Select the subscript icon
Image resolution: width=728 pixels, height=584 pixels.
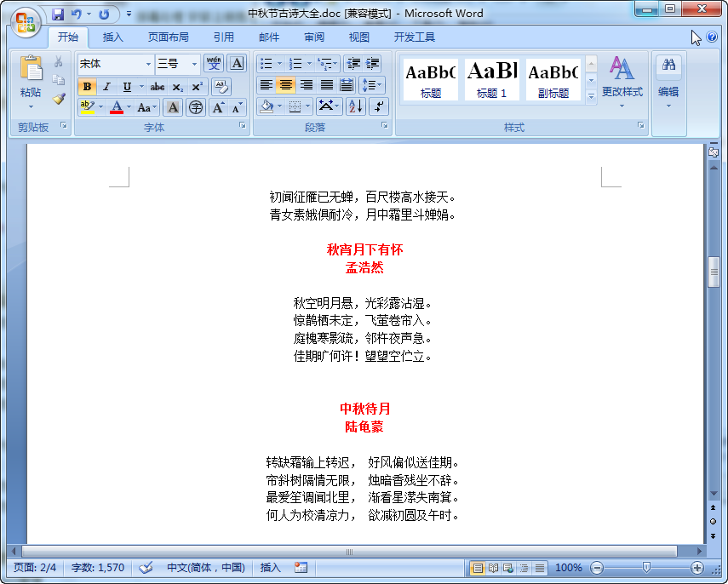(x=179, y=87)
